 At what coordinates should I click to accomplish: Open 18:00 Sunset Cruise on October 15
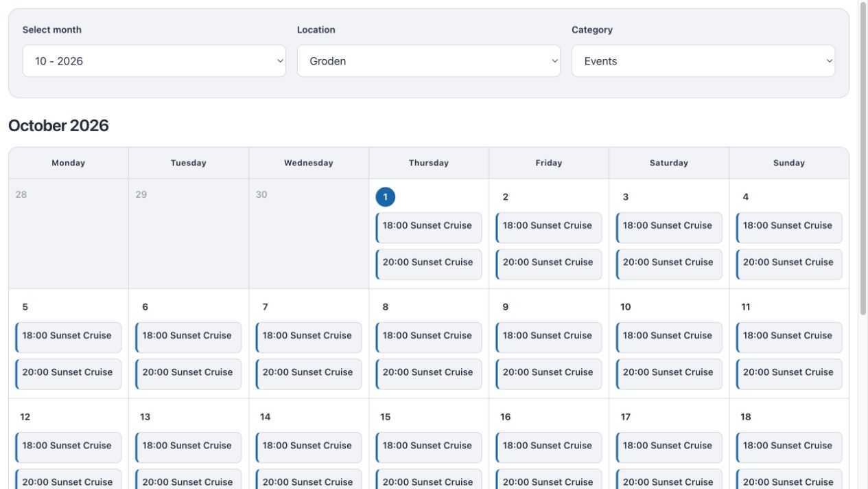[x=429, y=447]
